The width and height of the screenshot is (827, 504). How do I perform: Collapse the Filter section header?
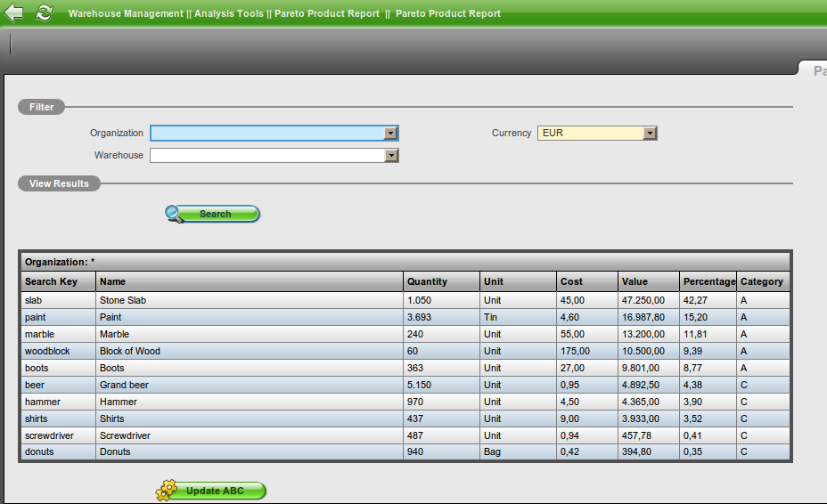tap(42, 107)
